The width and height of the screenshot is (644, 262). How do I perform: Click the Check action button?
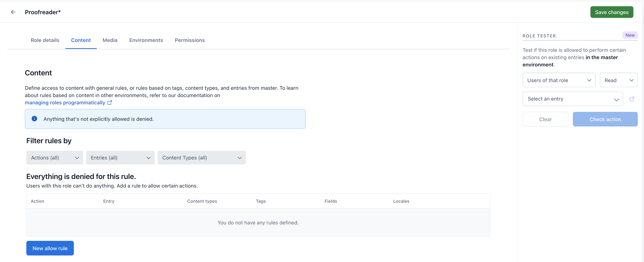(x=605, y=119)
